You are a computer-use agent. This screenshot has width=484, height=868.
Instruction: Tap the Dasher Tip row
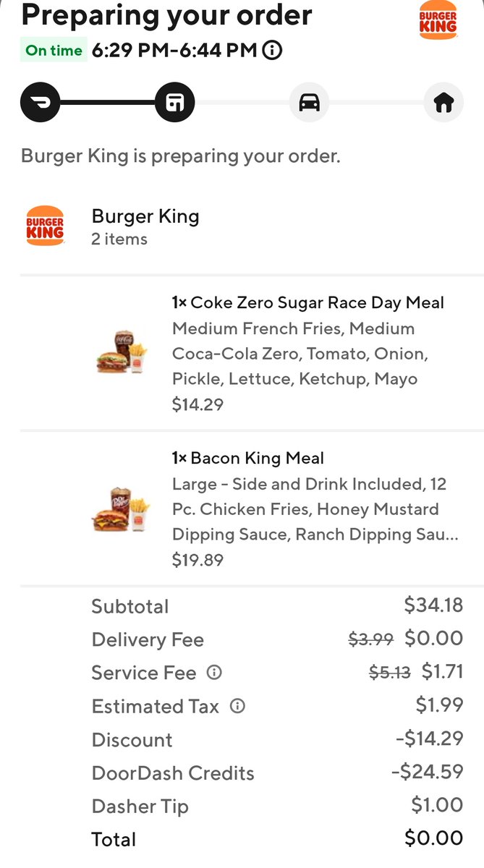[x=277, y=806]
